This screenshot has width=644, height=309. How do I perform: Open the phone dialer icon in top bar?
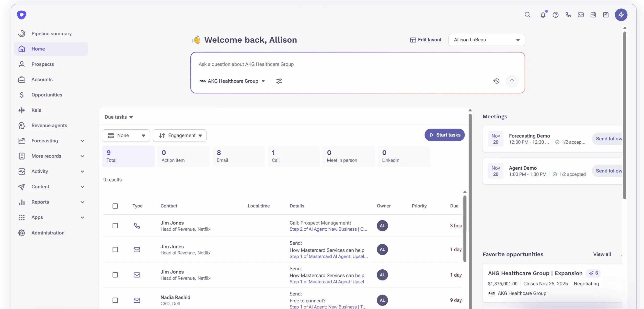[x=568, y=15]
